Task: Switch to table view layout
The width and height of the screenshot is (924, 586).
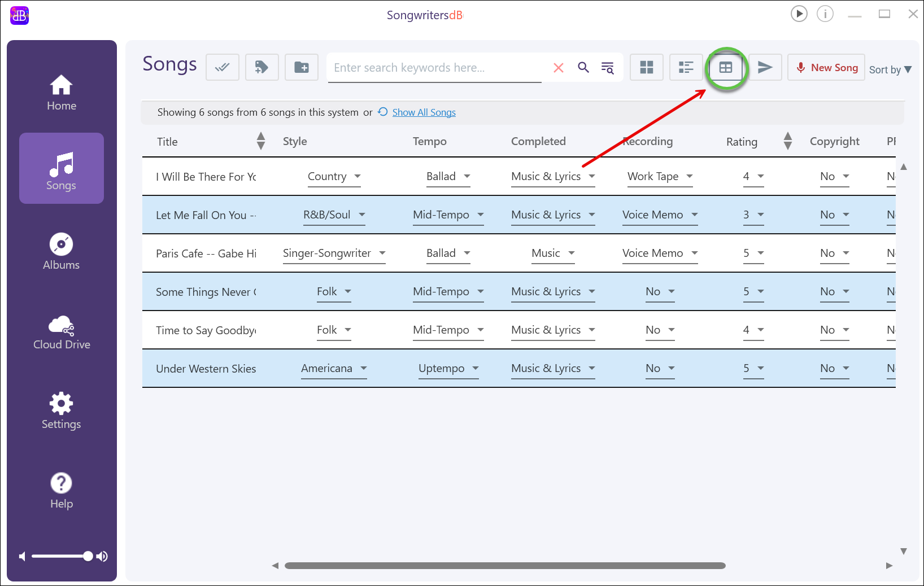Action: tap(726, 68)
